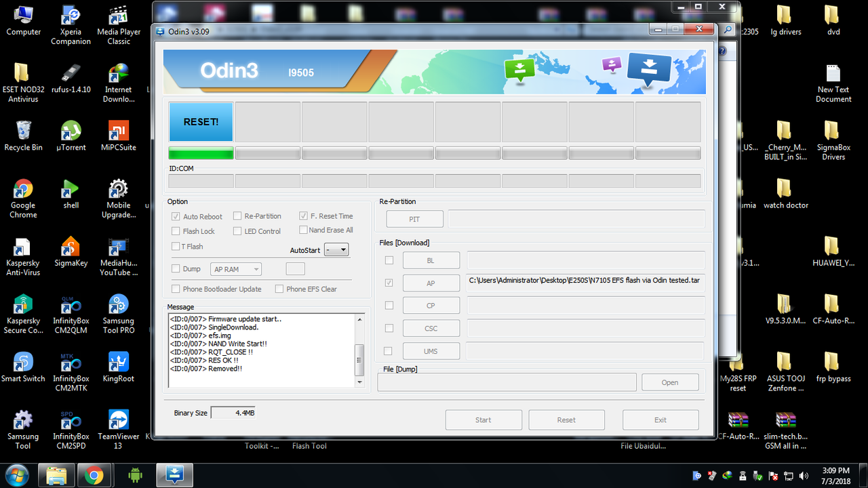Launch TeamViewer 13 from desktop
This screenshot has height=488, width=868.
coord(119,430)
